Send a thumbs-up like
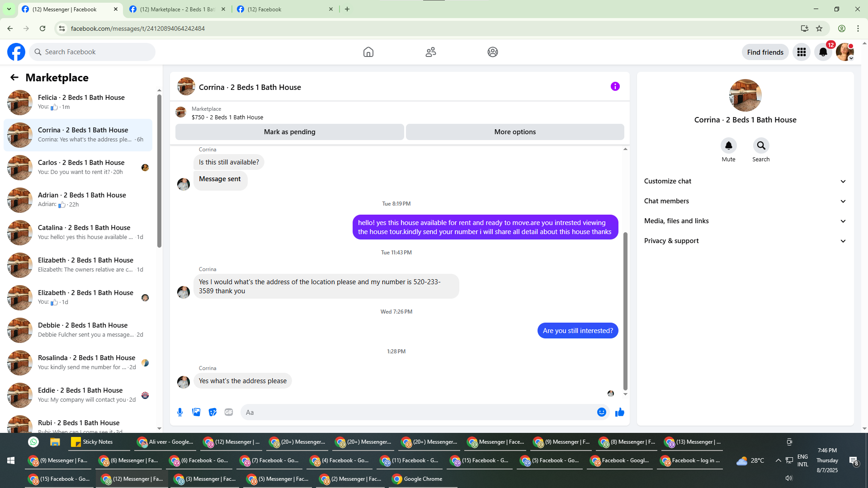 pyautogui.click(x=620, y=412)
